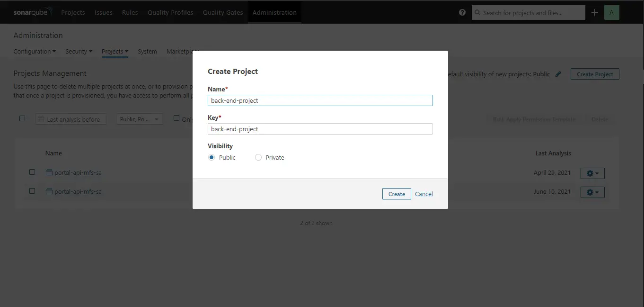Select the Private visibility radio button
Image resolution: width=644 pixels, height=307 pixels.
(x=258, y=157)
